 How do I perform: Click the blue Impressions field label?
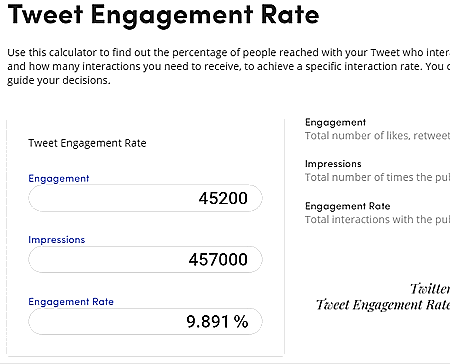(x=57, y=240)
